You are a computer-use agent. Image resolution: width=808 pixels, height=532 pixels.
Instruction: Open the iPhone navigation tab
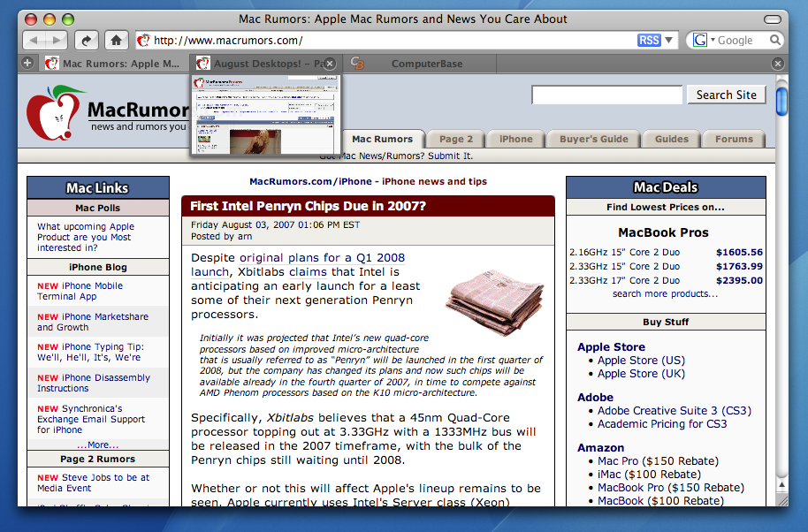pos(515,139)
